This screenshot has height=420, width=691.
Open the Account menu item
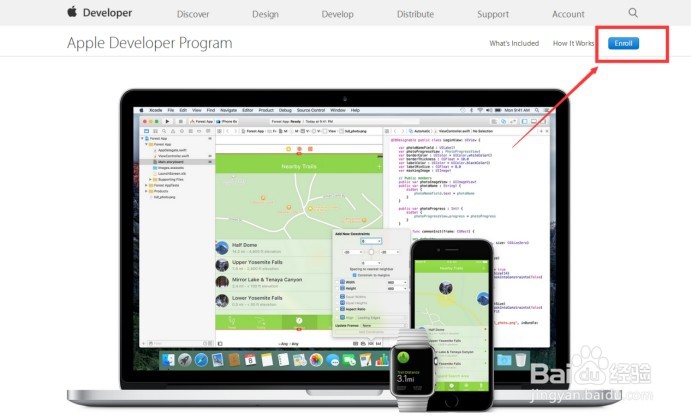coord(568,14)
